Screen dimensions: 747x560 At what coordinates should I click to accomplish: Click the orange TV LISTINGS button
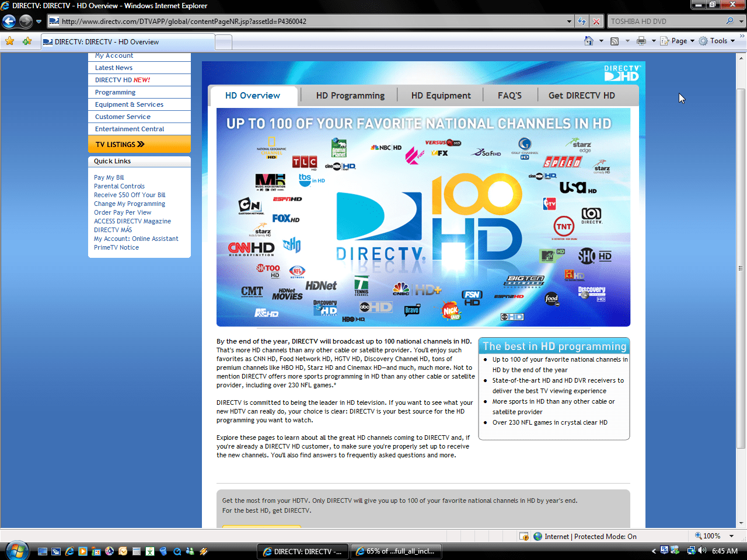click(139, 144)
